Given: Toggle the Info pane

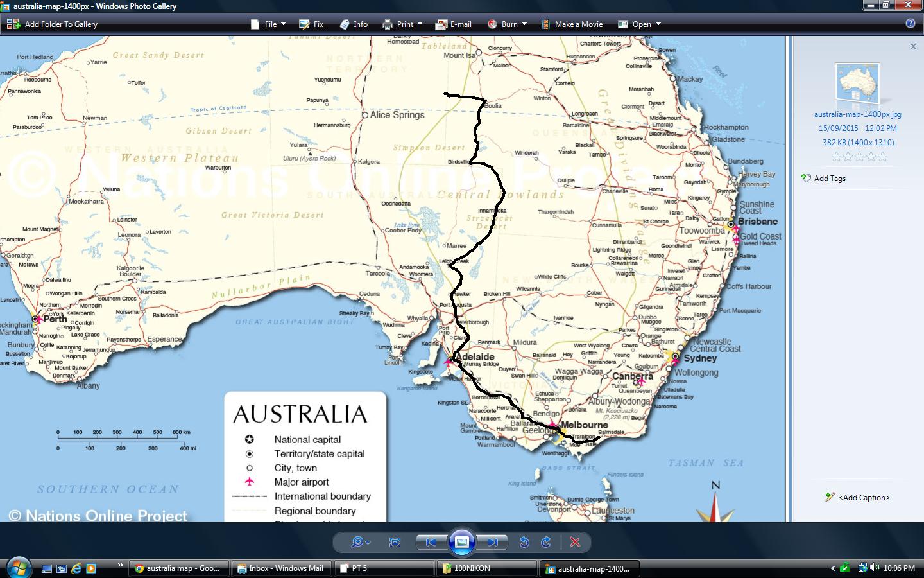Looking at the screenshot, I should pos(354,24).
